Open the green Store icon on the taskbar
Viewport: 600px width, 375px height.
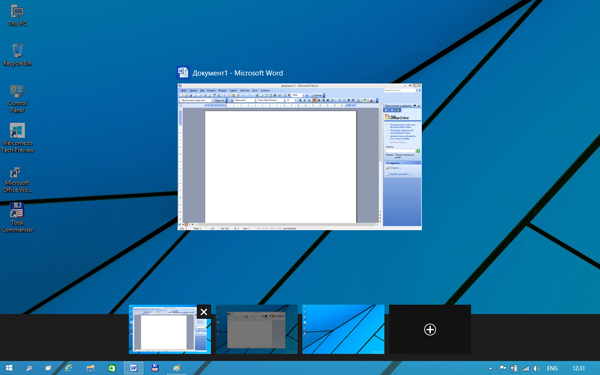112,368
